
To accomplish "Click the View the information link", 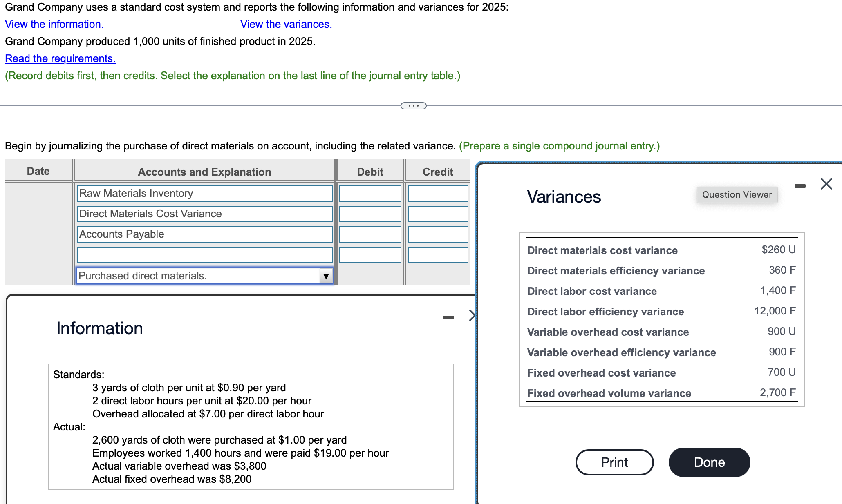I will click(54, 24).
